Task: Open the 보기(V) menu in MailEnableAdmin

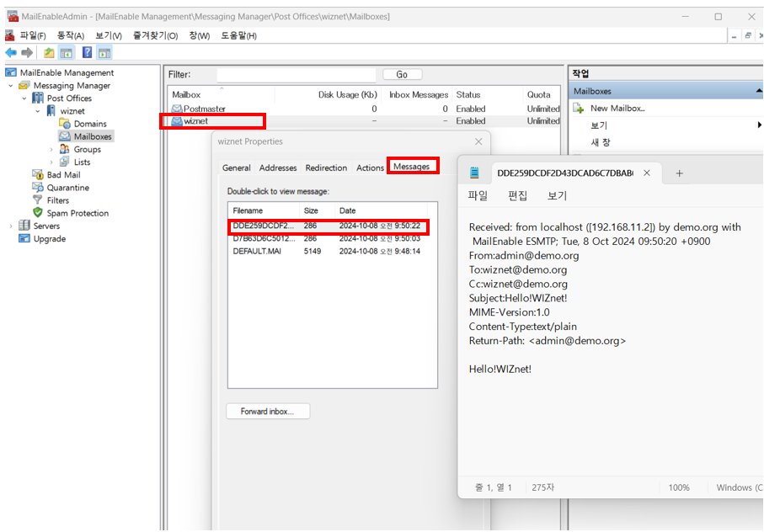Action: pyautogui.click(x=108, y=35)
